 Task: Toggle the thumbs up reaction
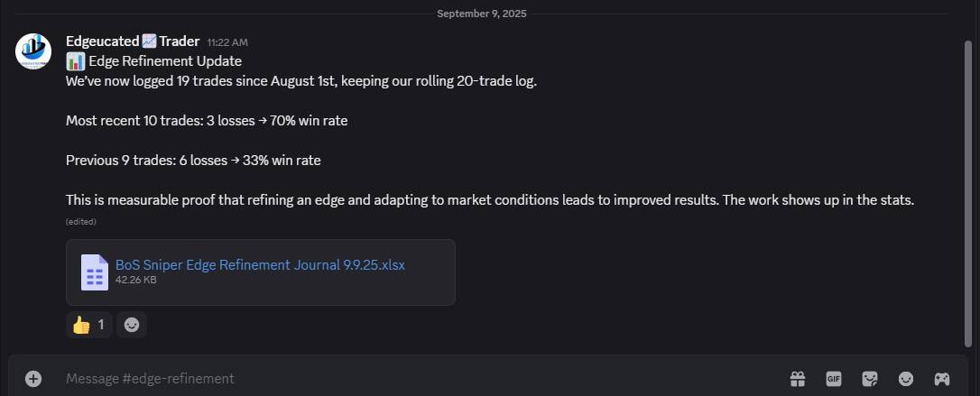pos(88,325)
